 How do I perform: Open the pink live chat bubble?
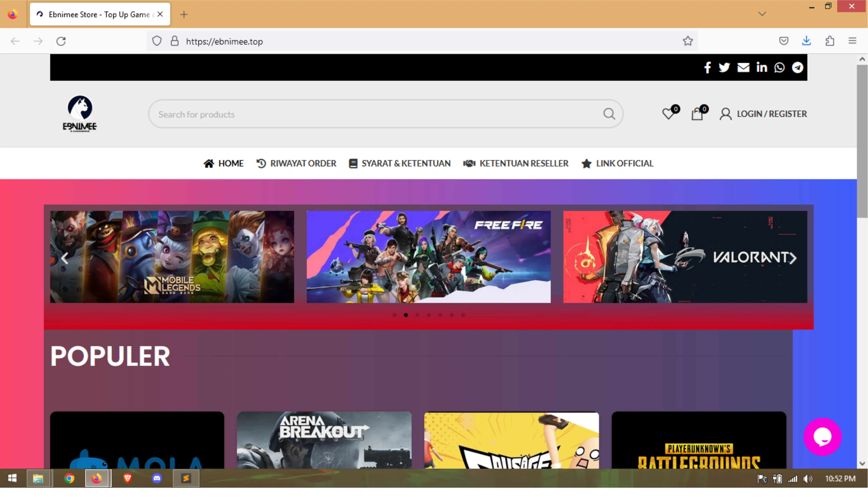click(x=823, y=437)
